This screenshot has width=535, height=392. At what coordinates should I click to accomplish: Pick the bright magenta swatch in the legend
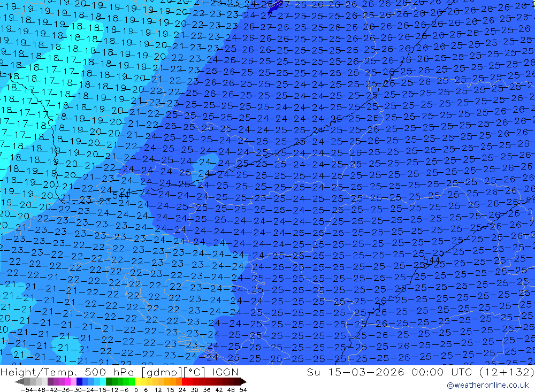(67, 381)
